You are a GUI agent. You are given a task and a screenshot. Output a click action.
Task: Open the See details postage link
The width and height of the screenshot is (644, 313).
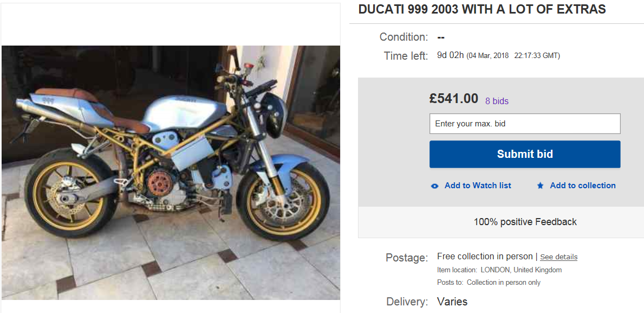558,257
